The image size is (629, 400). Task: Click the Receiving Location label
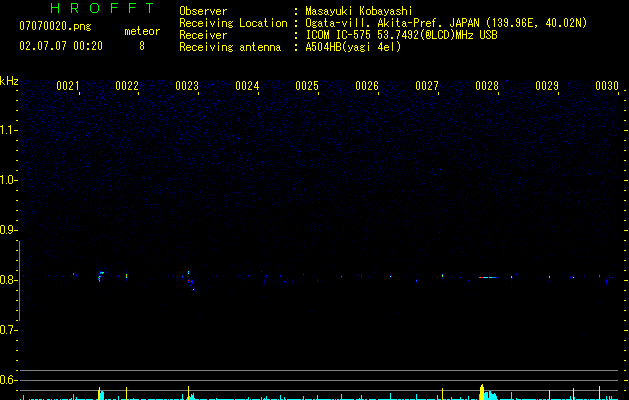click(x=233, y=23)
